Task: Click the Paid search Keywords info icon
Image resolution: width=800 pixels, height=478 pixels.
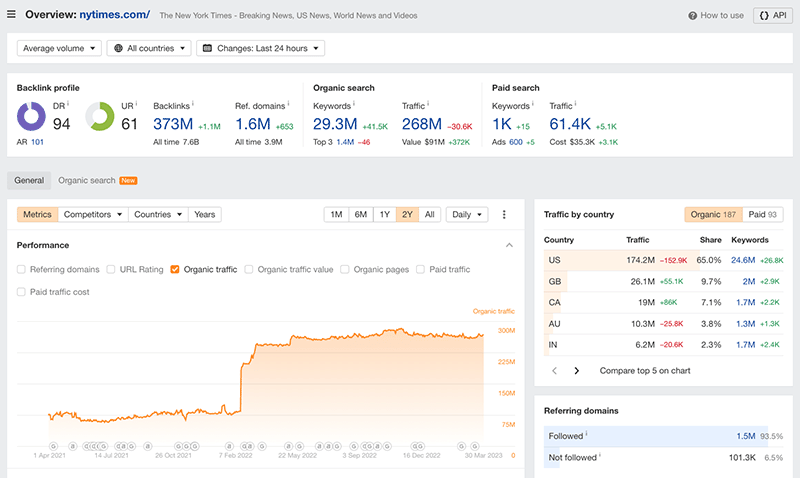Action: coord(533,104)
